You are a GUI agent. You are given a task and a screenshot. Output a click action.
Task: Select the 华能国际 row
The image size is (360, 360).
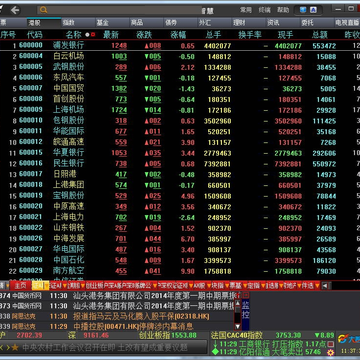180,131
